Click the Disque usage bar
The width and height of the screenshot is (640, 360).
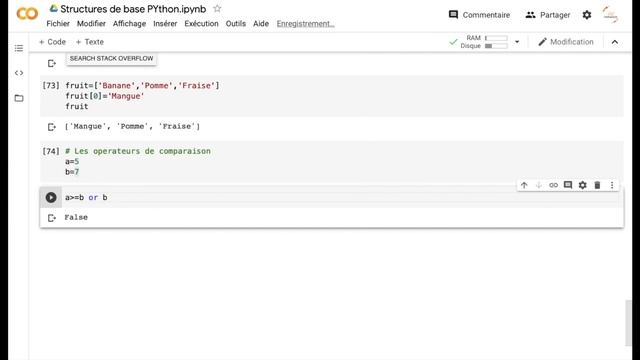click(496, 46)
